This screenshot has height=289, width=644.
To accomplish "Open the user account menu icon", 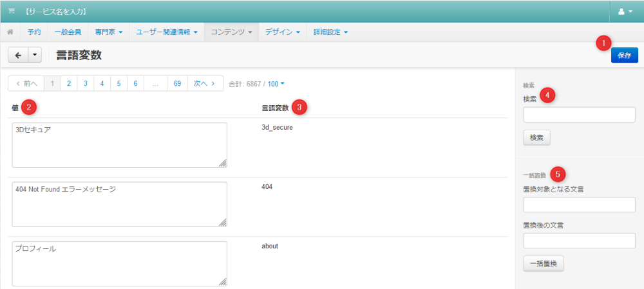I will 625,12.
